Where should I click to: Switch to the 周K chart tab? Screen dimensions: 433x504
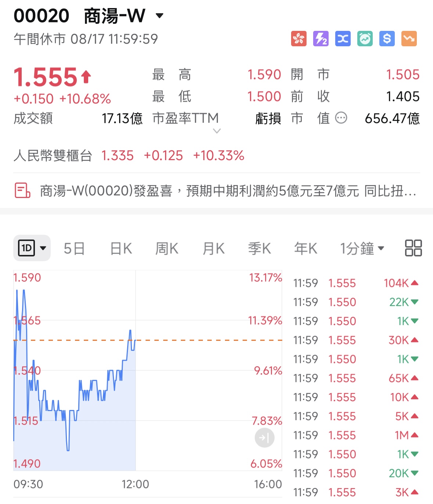pos(167,249)
